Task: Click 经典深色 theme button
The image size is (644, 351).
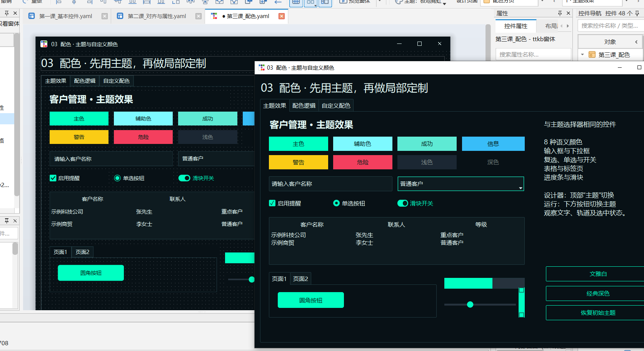Action: [x=595, y=293]
